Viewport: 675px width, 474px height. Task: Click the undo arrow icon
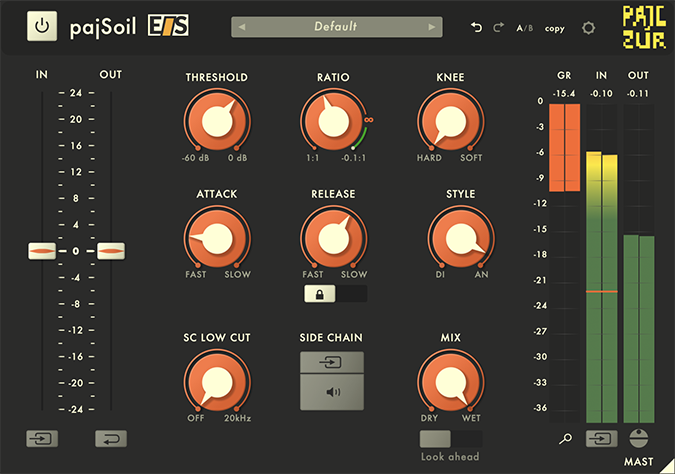[x=477, y=28]
